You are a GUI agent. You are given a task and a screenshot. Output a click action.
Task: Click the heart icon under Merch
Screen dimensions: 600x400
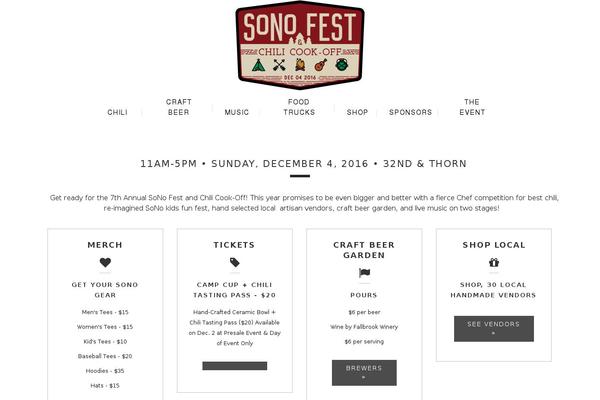point(105,263)
